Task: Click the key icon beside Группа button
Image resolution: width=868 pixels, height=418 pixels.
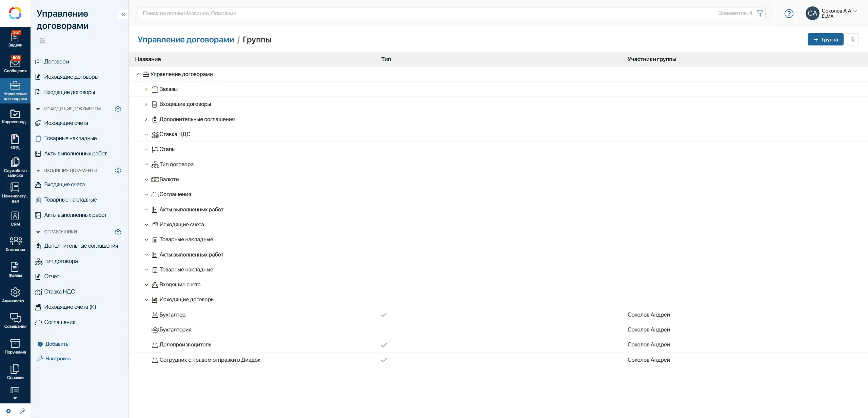Action: pyautogui.click(x=853, y=40)
